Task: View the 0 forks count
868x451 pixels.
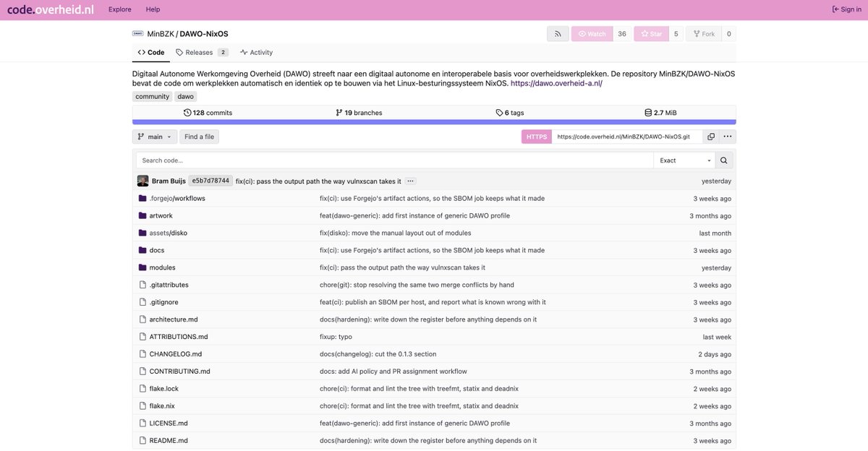Action: [x=728, y=34]
